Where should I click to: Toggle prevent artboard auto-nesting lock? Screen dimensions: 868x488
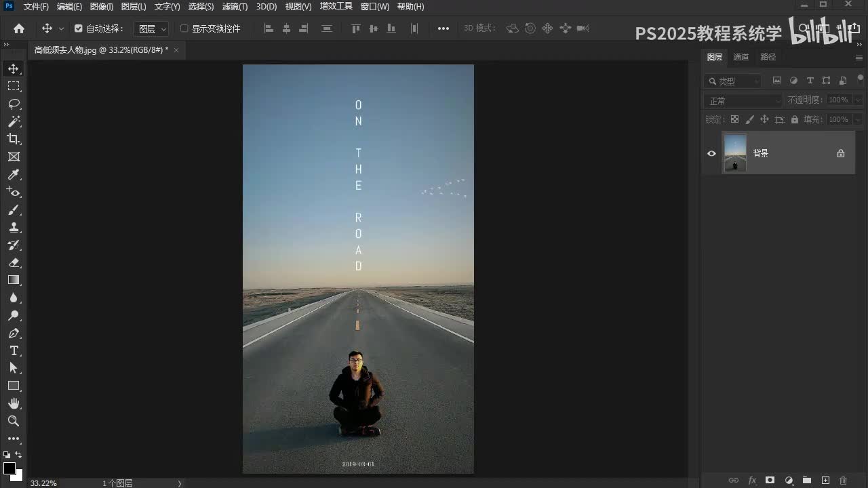[x=779, y=119]
